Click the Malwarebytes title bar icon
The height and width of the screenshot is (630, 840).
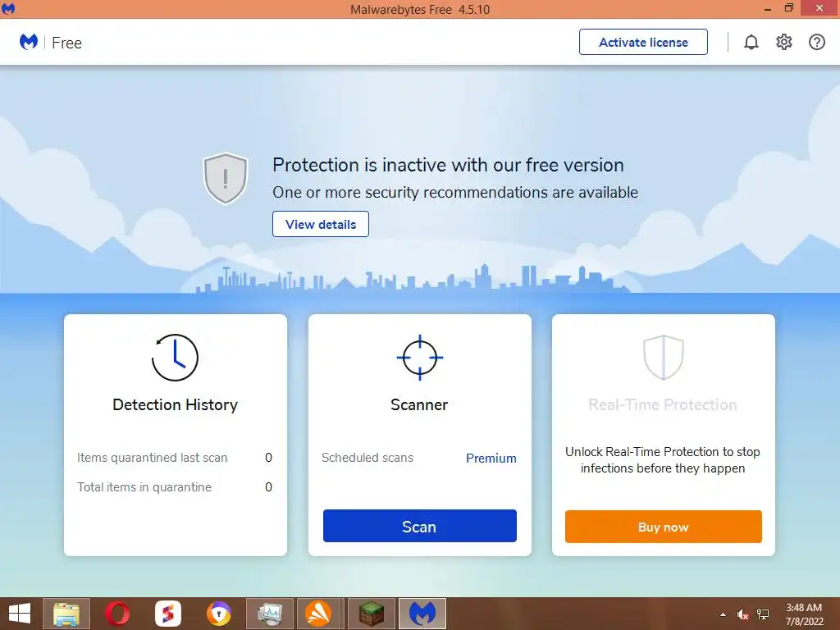(x=8, y=9)
